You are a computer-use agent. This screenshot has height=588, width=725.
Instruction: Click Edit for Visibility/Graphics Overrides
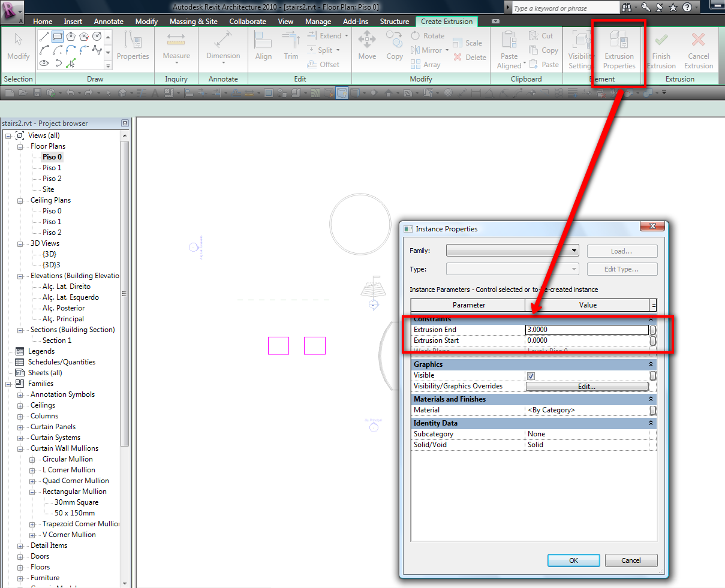coord(587,387)
